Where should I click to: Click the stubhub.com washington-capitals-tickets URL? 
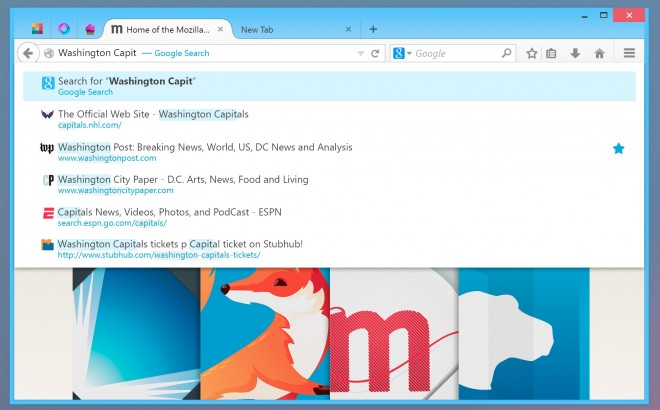pos(159,255)
